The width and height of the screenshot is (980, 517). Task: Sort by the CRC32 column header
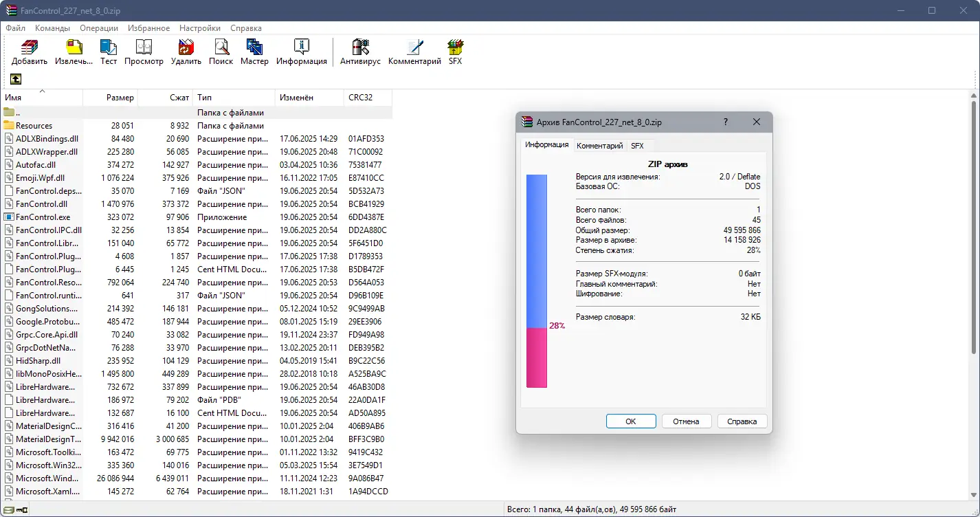click(x=368, y=98)
